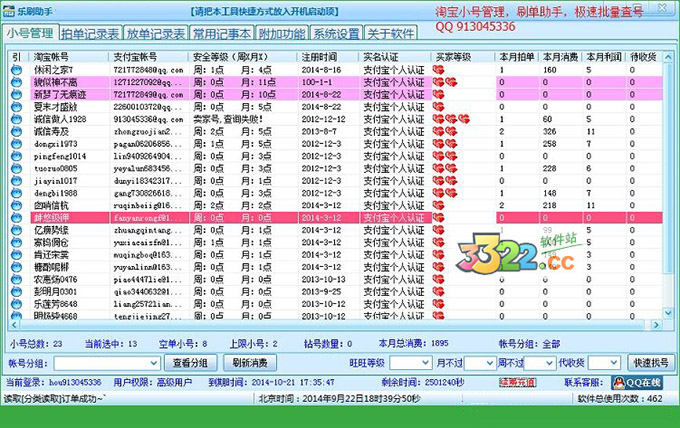
Task: Click the blue icon beside jiayin1017
Action: click(16, 180)
